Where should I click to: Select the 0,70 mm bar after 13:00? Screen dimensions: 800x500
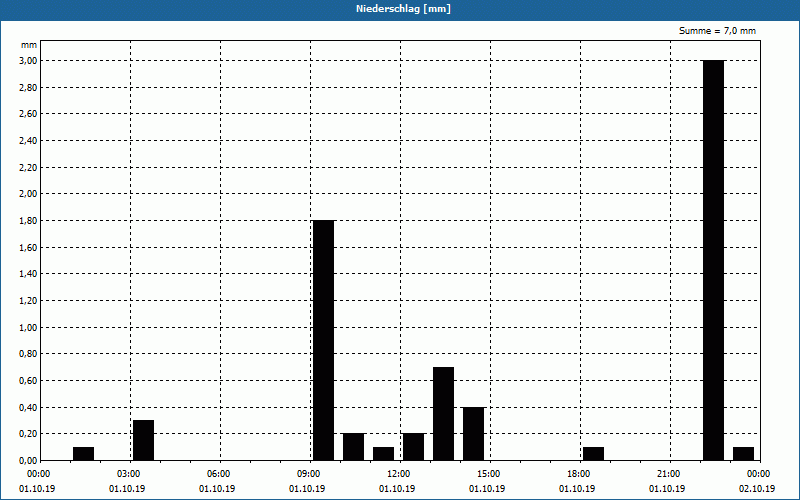point(443,414)
